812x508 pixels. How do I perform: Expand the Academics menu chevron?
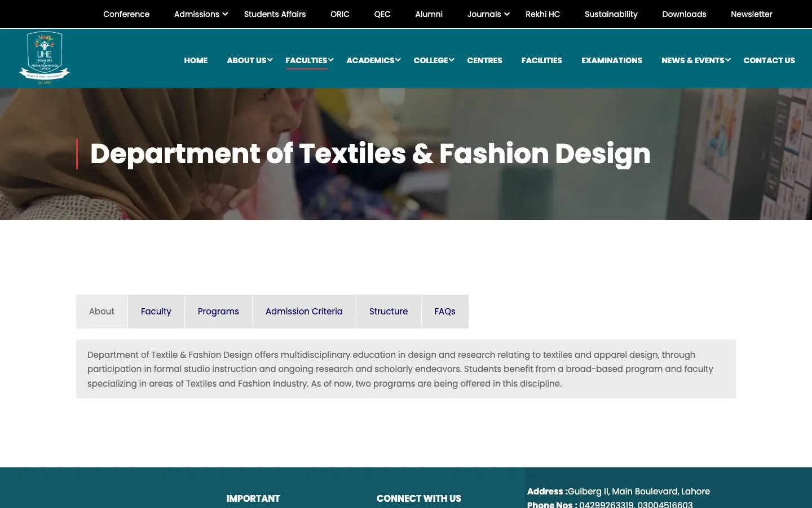(x=398, y=60)
